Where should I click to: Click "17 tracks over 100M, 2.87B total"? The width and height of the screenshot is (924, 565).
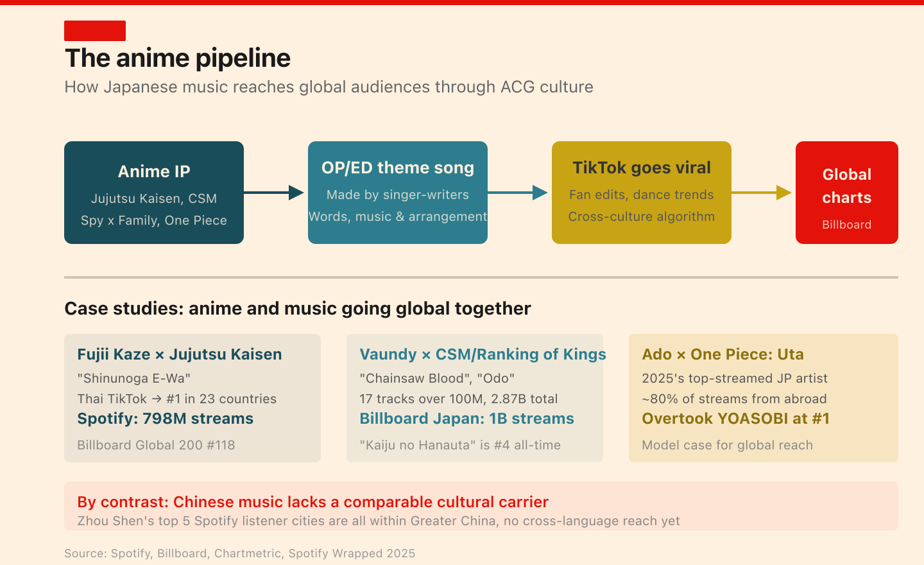pos(459,399)
